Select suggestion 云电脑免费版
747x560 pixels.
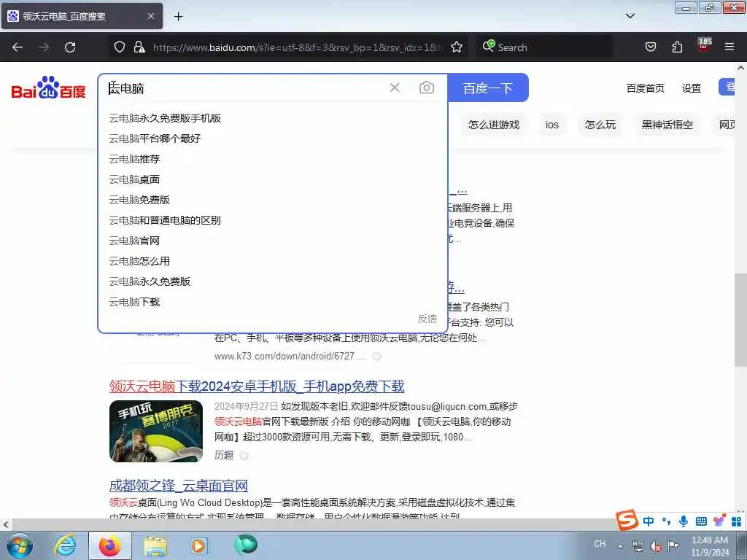pyautogui.click(x=139, y=200)
